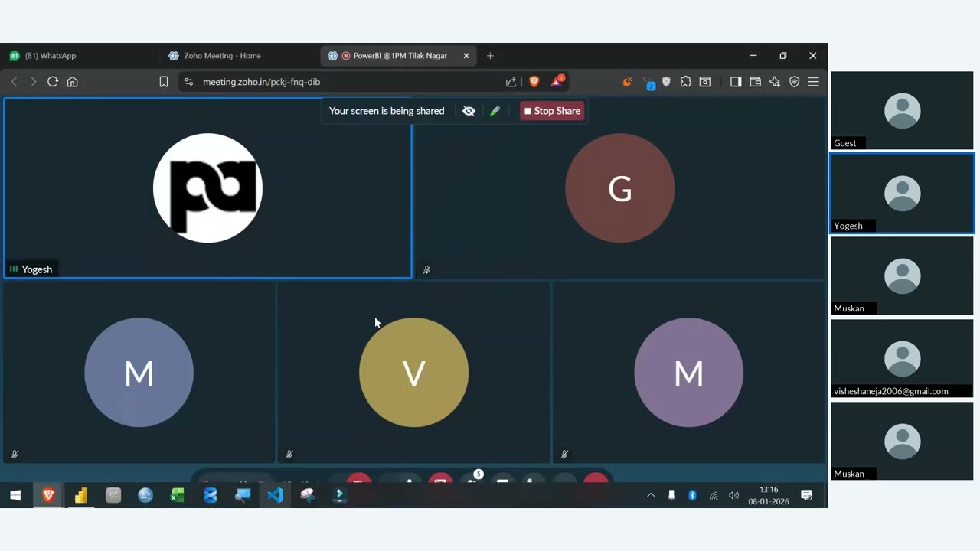Share this page link icon
This screenshot has height=551, width=980.
511,82
